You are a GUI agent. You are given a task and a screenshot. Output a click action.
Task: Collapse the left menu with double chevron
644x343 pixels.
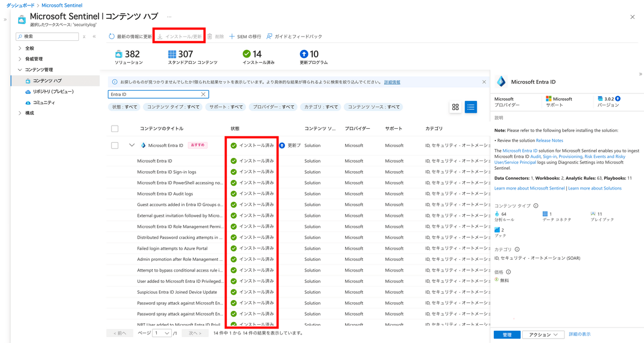tap(94, 37)
